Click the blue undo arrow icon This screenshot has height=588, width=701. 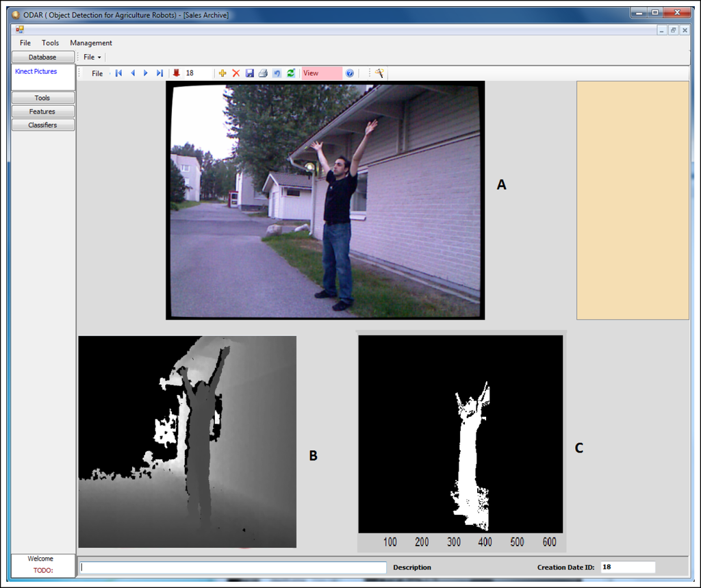pyautogui.click(x=277, y=73)
